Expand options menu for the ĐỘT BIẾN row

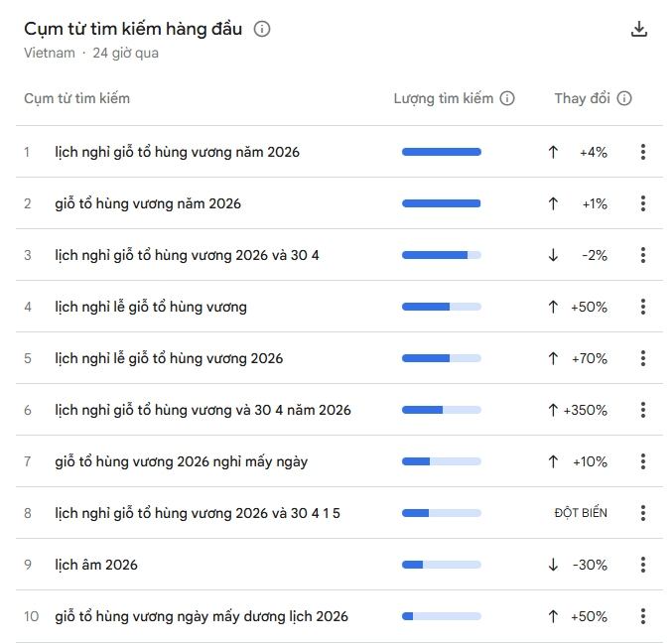point(643,513)
